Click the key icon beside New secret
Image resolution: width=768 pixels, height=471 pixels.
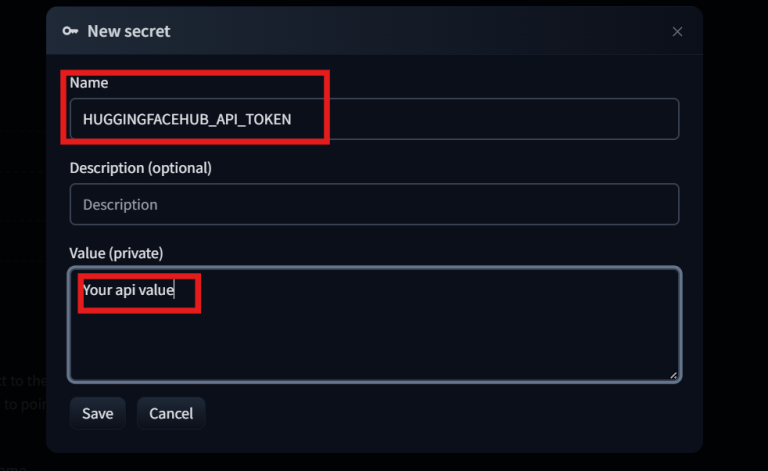pos(70,31)
